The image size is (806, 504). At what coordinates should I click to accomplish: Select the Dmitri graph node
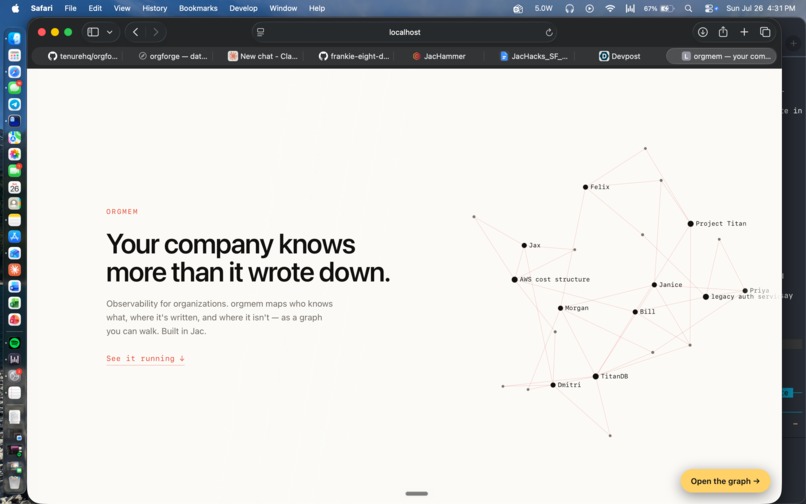(553, 385)
